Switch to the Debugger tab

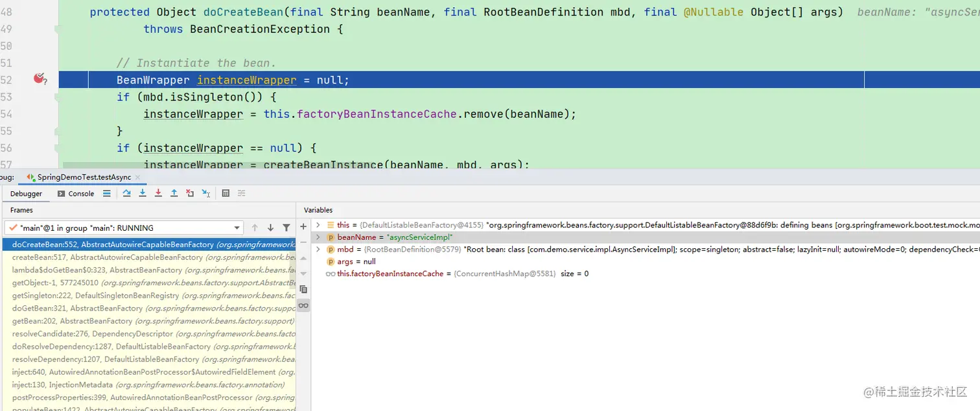(x=26, y=193)
